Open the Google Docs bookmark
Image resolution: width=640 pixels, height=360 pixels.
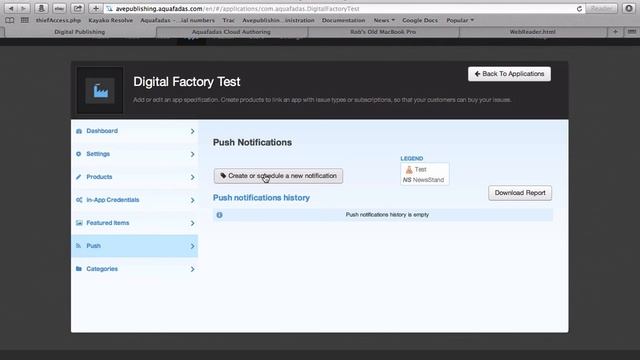point(420,20)
